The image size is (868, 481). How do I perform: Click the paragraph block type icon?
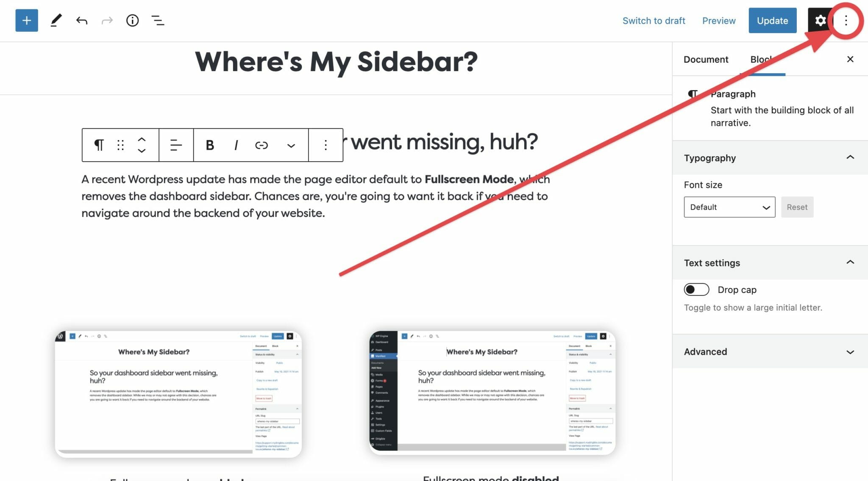[x=99, y=145]
